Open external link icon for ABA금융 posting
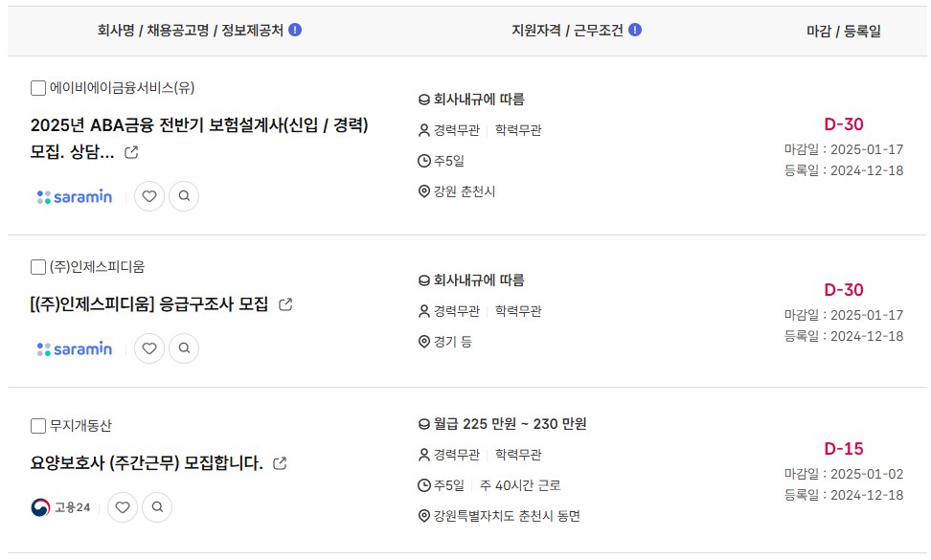Screen dimensions: 931x560 pyautogui.click(x=131, y=152)
